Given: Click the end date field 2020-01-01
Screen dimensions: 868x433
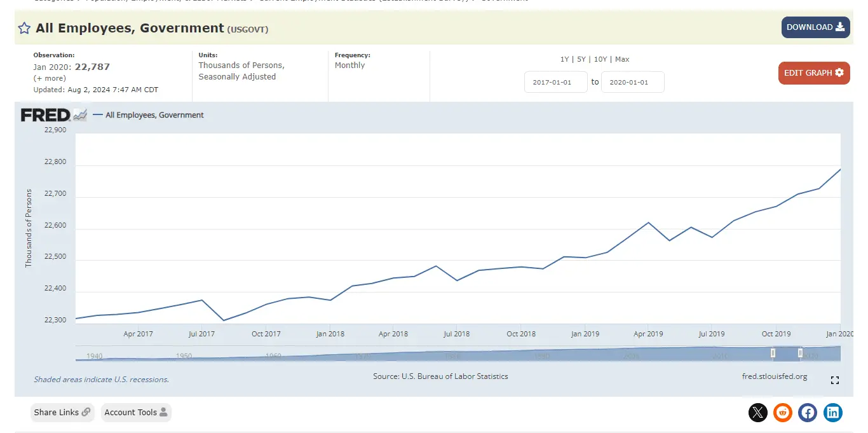Looking at the screenshot, I should (632, 82).
